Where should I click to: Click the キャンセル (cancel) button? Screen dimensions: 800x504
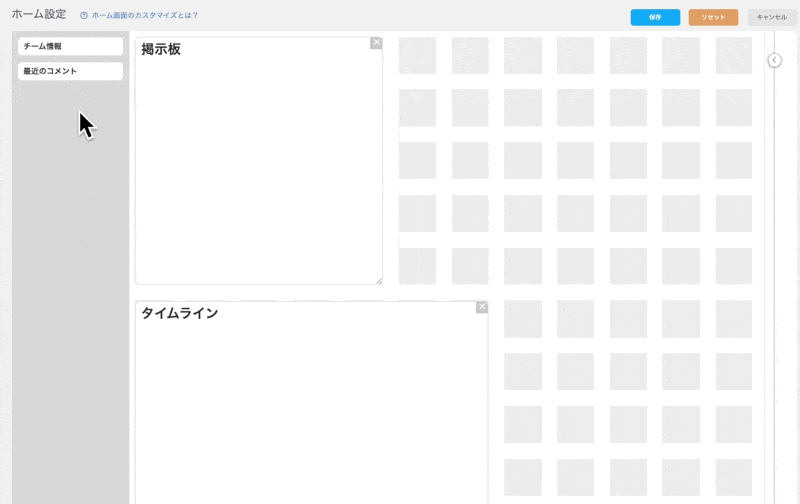click(771, 17)
